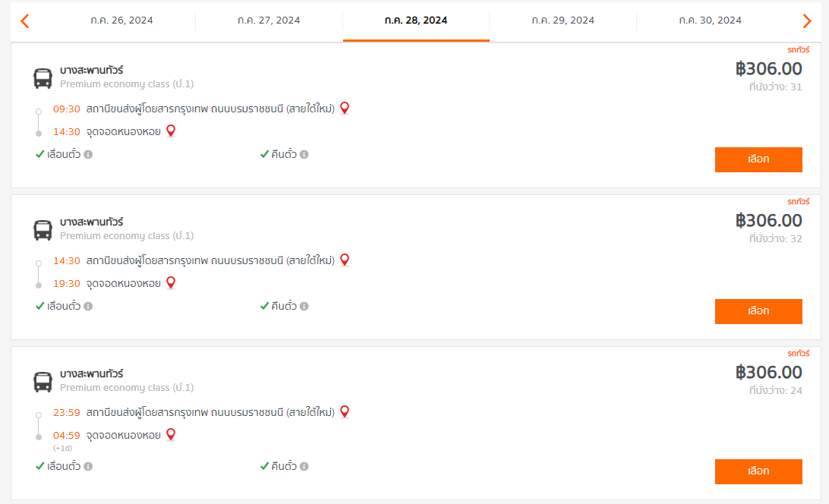Switch to ก.ค. 27, 2024 date tab

[x=269, y=20]
